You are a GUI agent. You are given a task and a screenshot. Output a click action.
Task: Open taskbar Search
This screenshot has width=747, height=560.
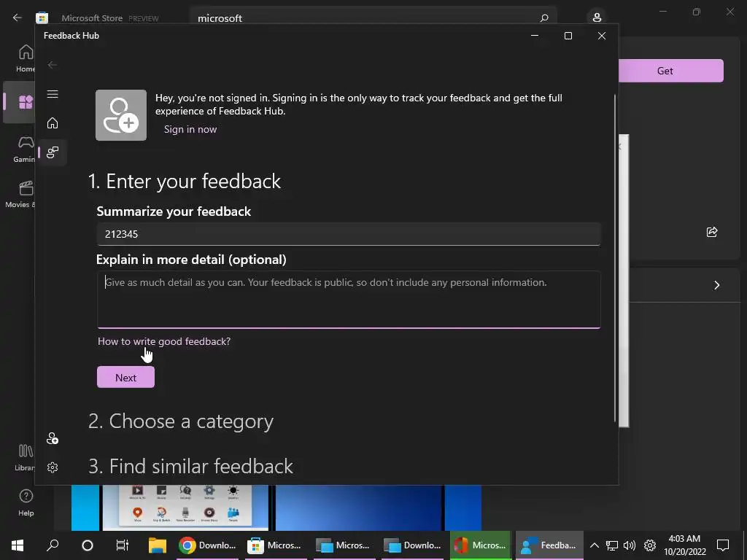click(x=53, y=545)
